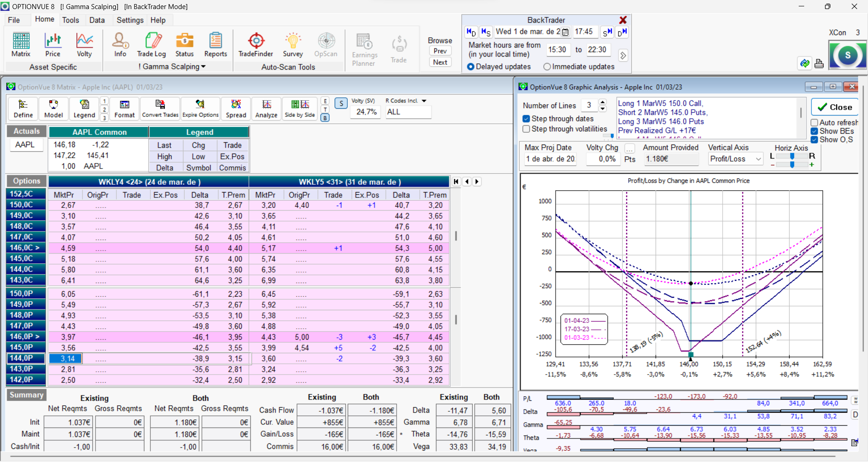This screenshot has width=868, height=462.
Task: Open the BackTrader date calendar picker
Action: pos(565,32)
